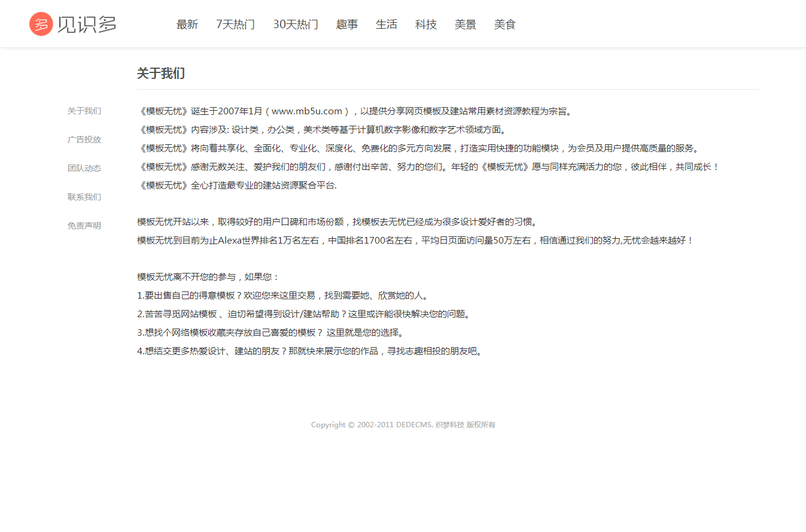
Task: Click the paragraph mentioning Alexa世界排名
Action: [415, 241]
